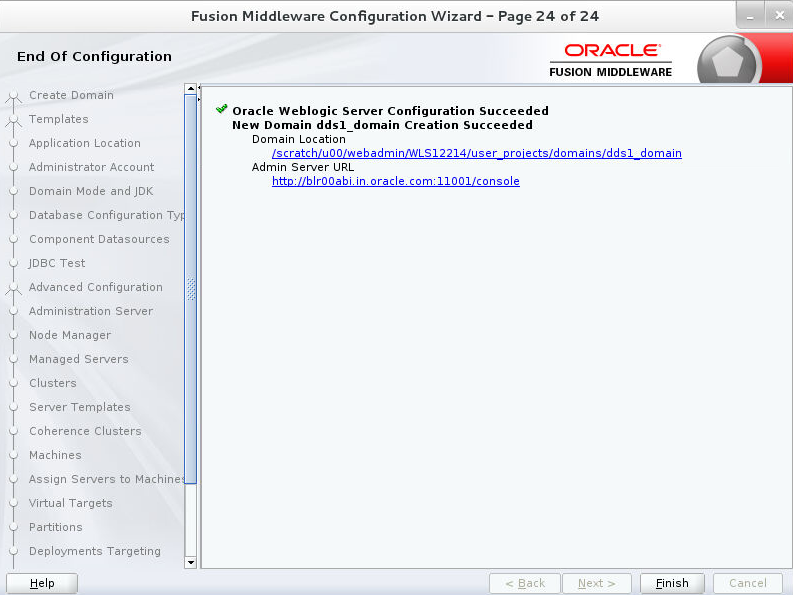Select the Virtual Targets step
The height and width of the screenshot is (595, 793).
pos(71,503)
